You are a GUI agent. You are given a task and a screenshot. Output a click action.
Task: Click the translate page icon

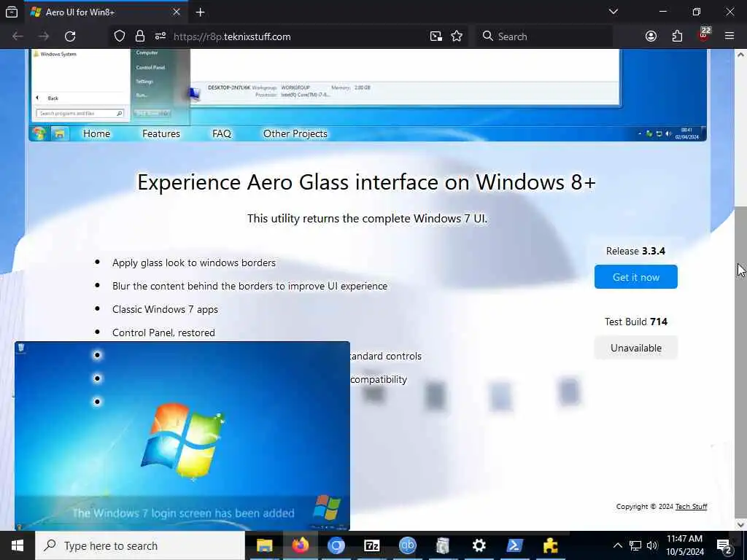[436, 36]
